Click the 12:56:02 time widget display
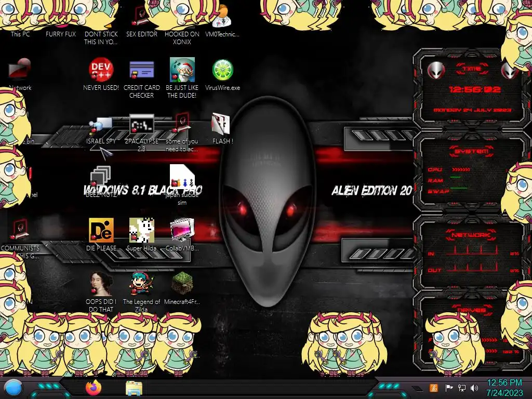Viewport: 532px width, 399px height. tap(474, 89)
